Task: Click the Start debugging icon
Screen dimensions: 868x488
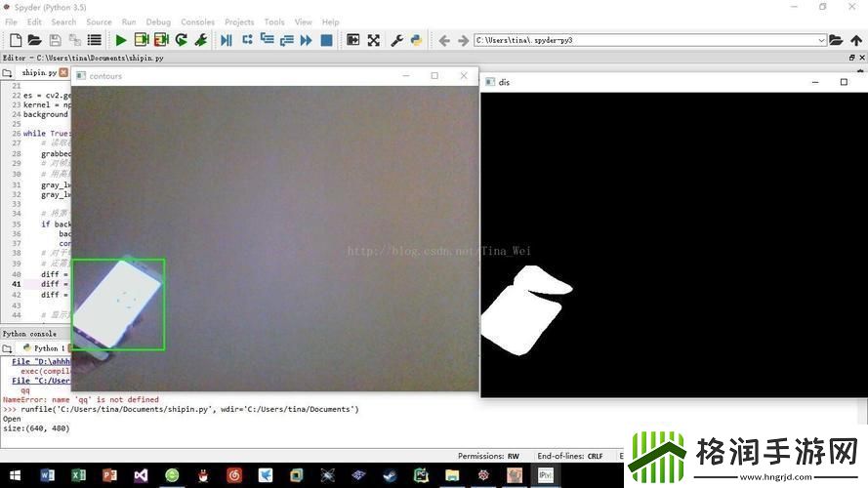Action: (227, 40)
